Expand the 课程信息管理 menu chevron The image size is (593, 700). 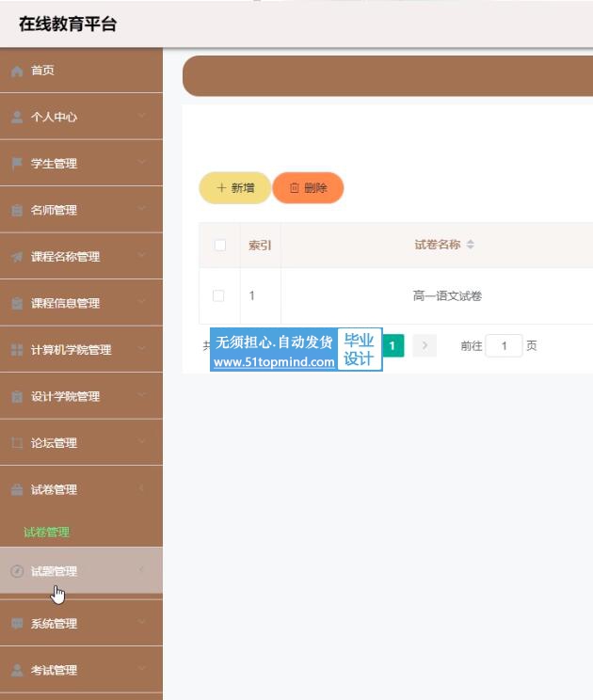[141, 301]
